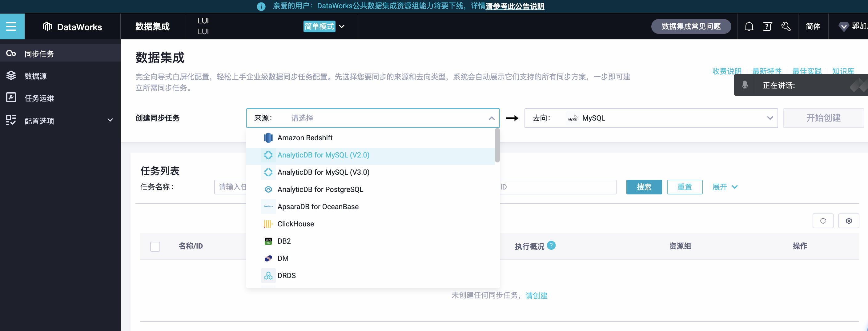Open task list column settings
The height and width of the screenshot is (331, 868).
849,221
